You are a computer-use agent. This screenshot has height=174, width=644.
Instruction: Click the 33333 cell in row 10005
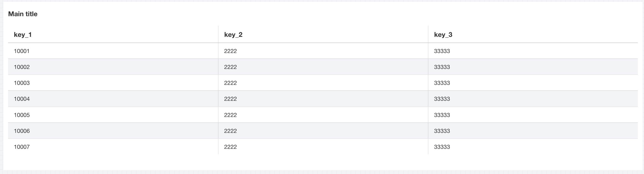tap(442, 115)
